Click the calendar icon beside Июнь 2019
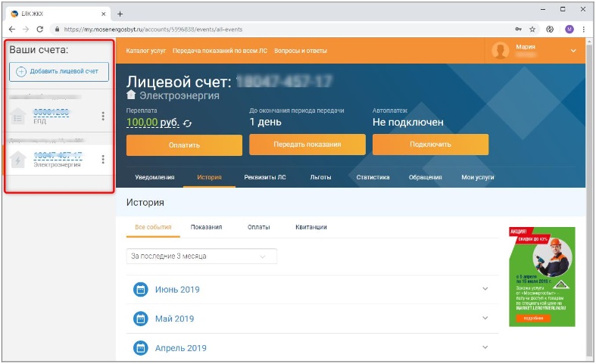This screenshot has height=364, width=596. tap(140, 289)
